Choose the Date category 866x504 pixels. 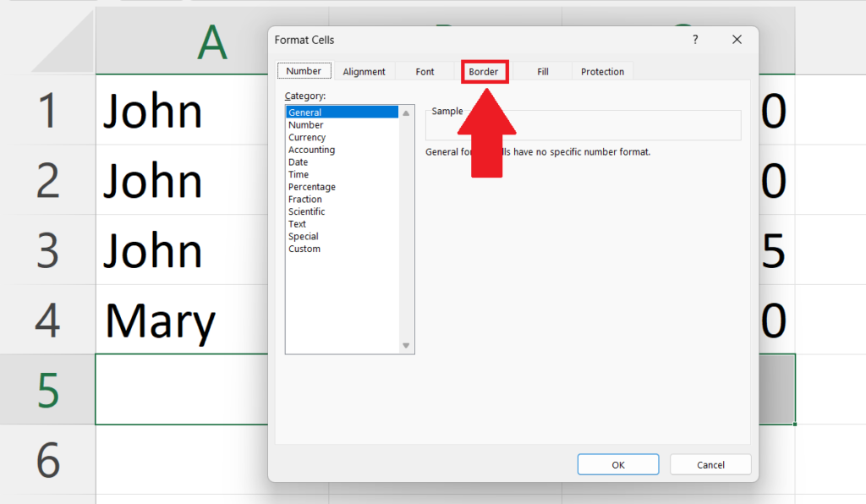click(299, 162)
